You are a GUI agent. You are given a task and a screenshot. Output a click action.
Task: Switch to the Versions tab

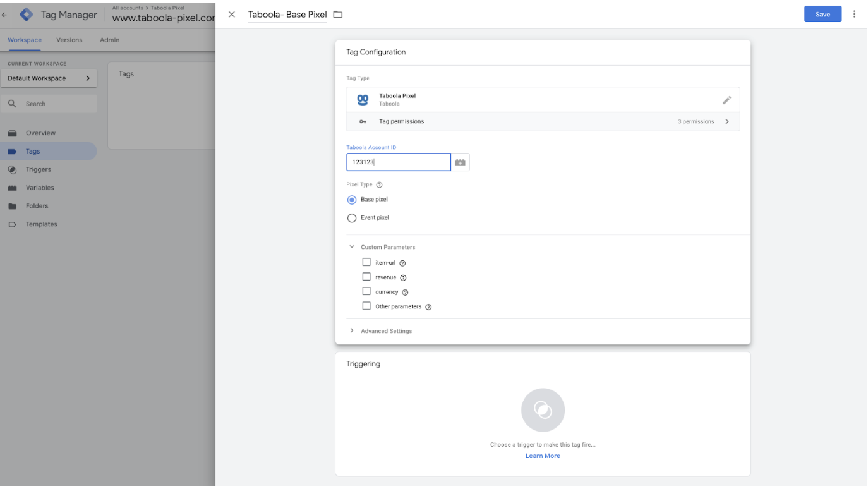(69, 40)
